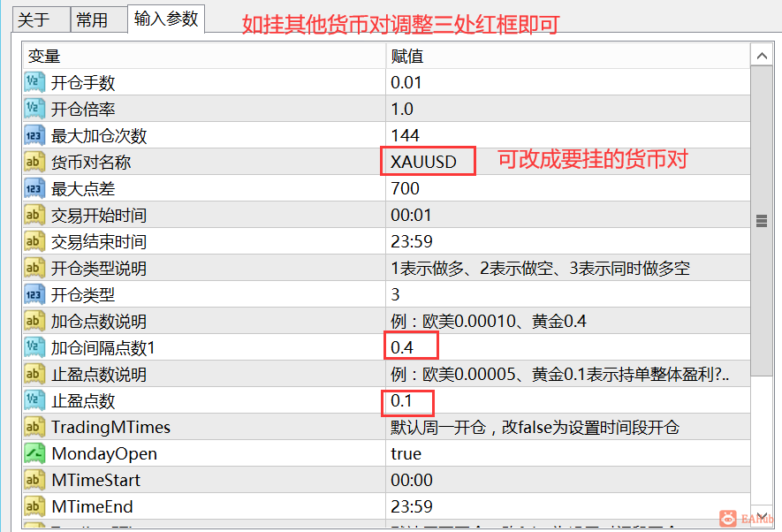Click the scrollbar up arrow

click(x=762, y=56)
